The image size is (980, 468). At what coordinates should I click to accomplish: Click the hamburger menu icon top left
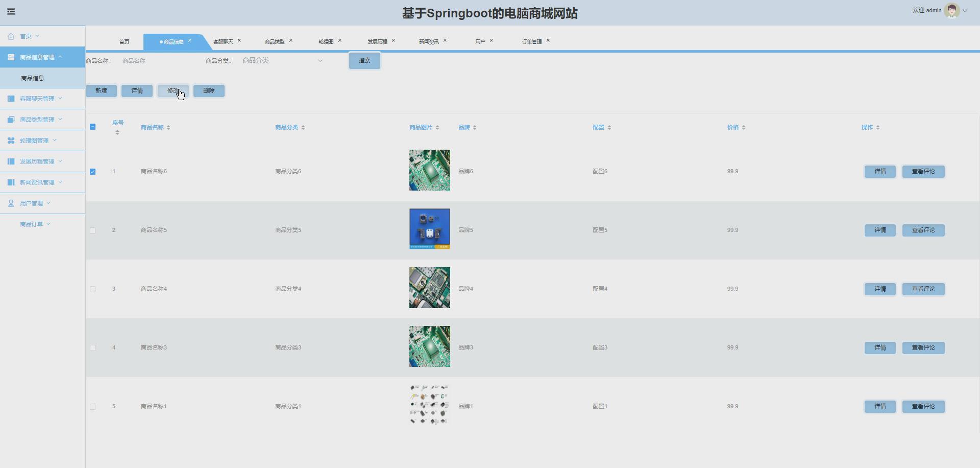point(11,11)
